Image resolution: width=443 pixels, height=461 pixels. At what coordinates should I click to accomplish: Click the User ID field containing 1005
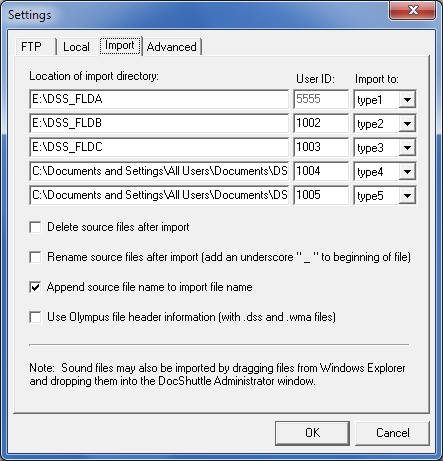point(321,195)
